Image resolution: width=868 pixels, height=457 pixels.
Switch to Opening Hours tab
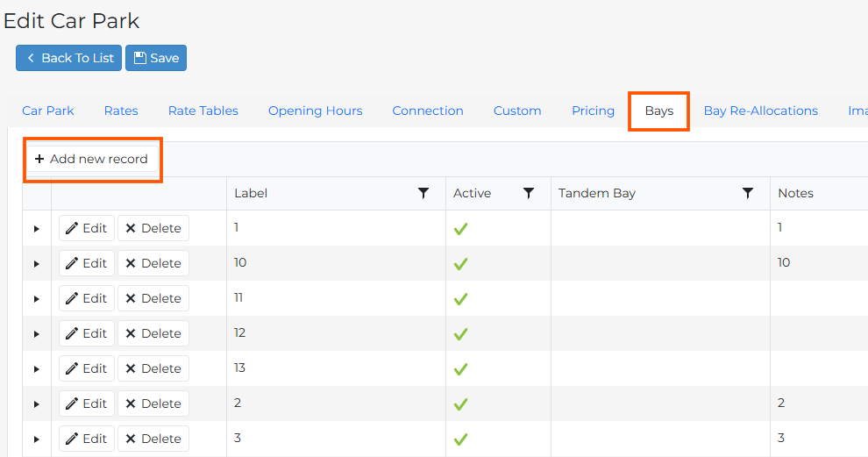pyautogui.click(x=316, y=111)
